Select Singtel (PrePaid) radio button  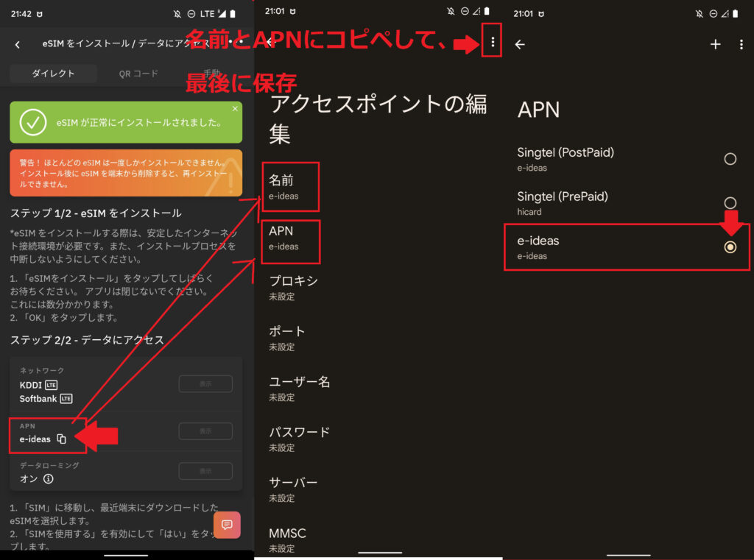730,203
